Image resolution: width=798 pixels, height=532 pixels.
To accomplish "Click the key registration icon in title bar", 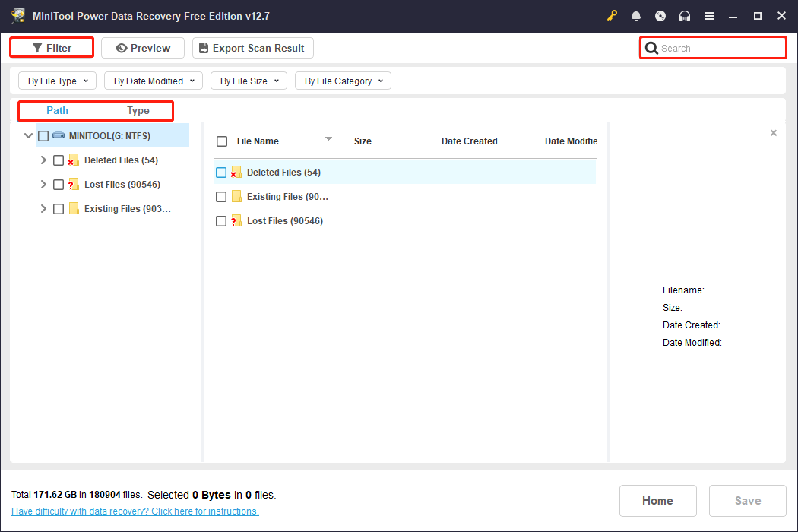I will click(613, 15).
